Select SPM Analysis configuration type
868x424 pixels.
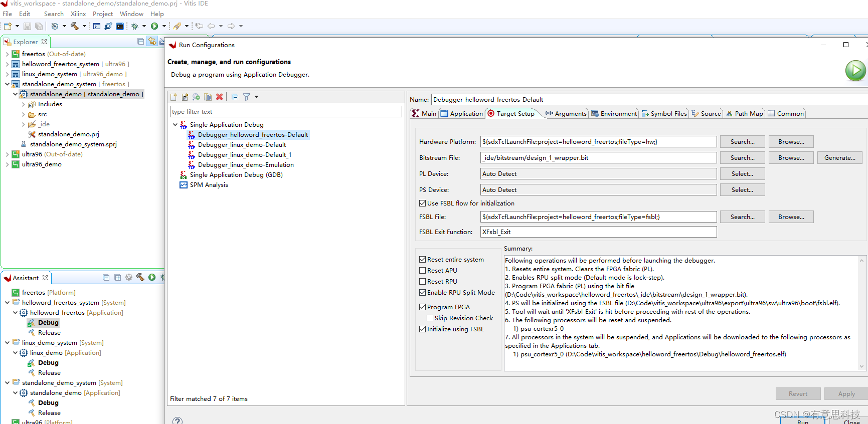click(209, 185)
